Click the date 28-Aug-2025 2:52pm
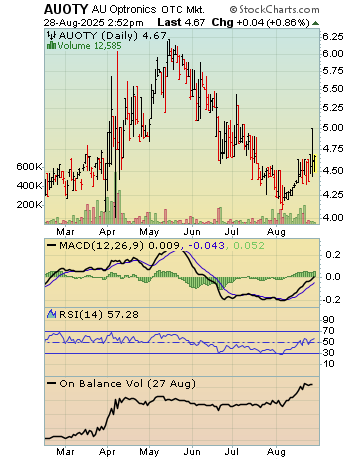The height and width of the screenshot is (460, 360). click(x=94, y=23)
